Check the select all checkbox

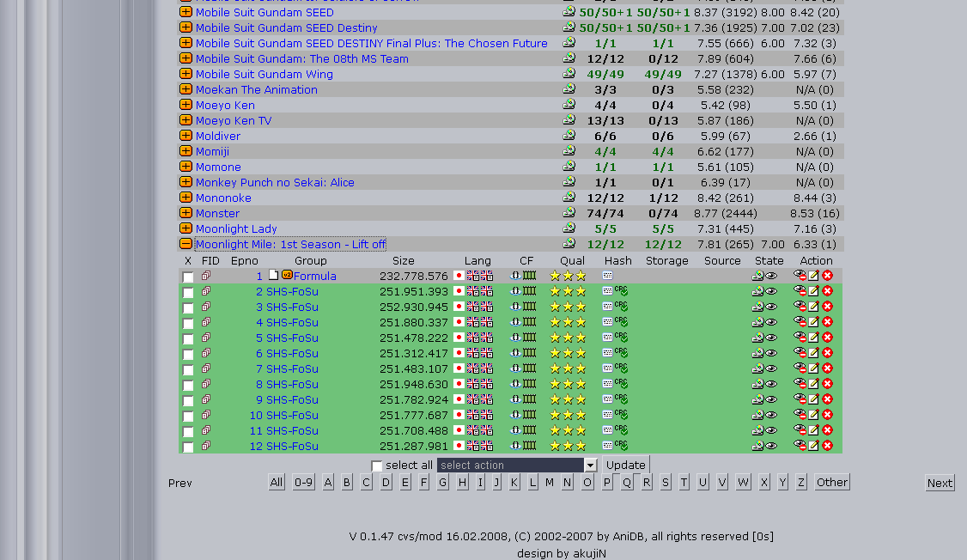tap(377, 466)
